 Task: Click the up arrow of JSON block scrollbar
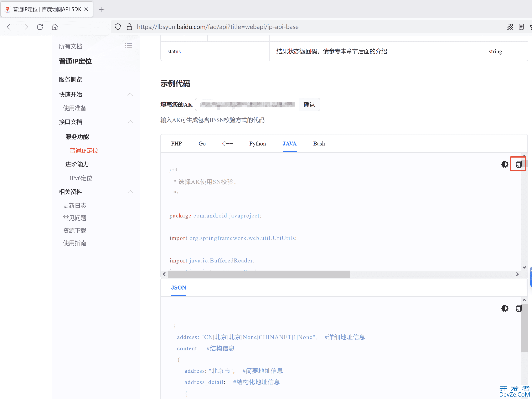tap(524, 300)
